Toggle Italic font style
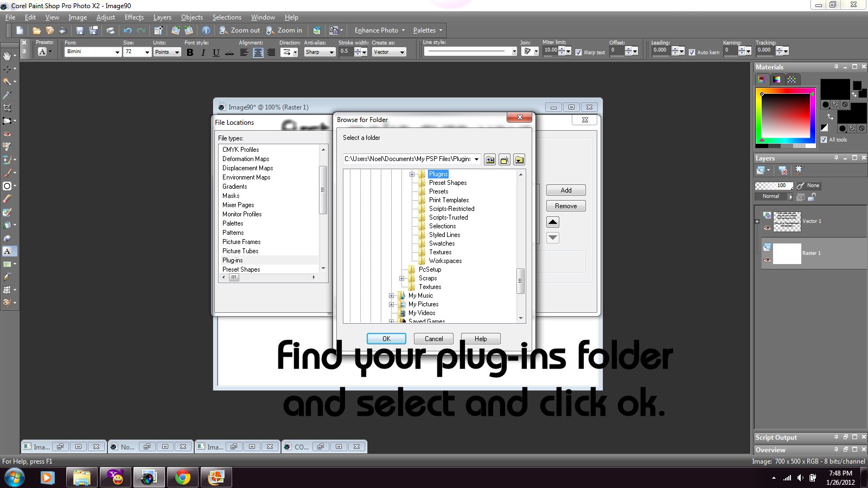This screenshot has width=868, height=488. (x=203, y=52)
